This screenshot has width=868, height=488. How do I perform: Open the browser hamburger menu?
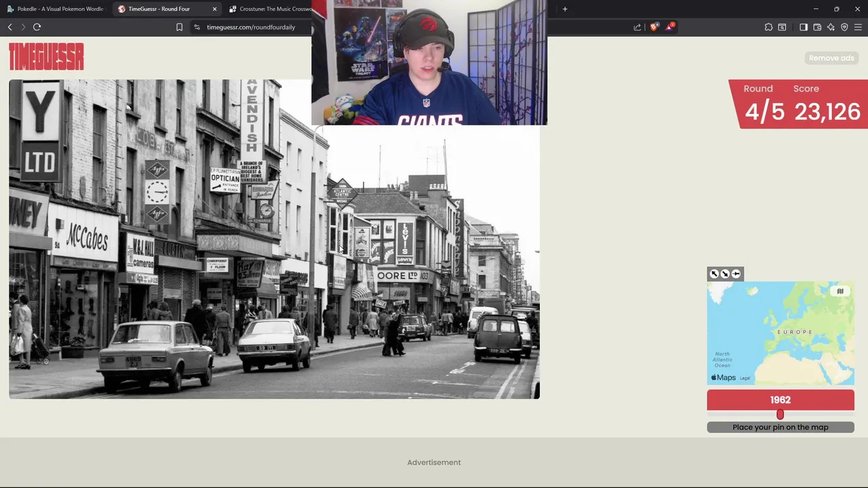pos(858,27)
